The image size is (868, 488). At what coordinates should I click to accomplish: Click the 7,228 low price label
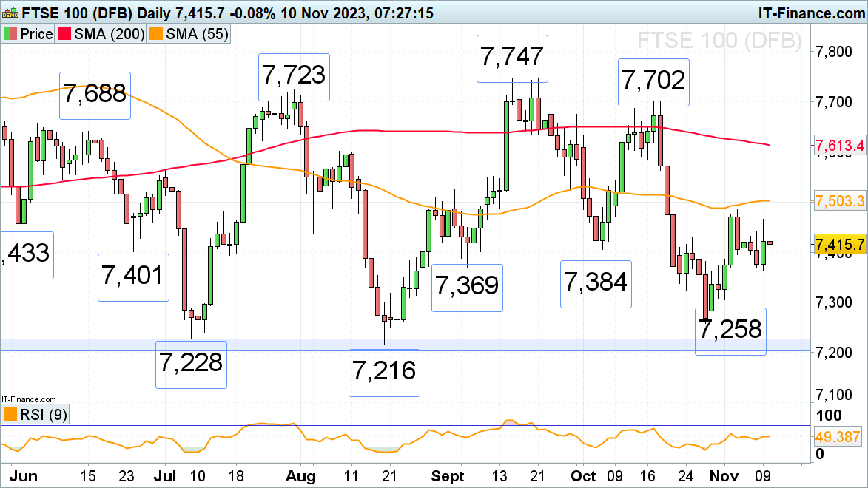coord(191,365)
